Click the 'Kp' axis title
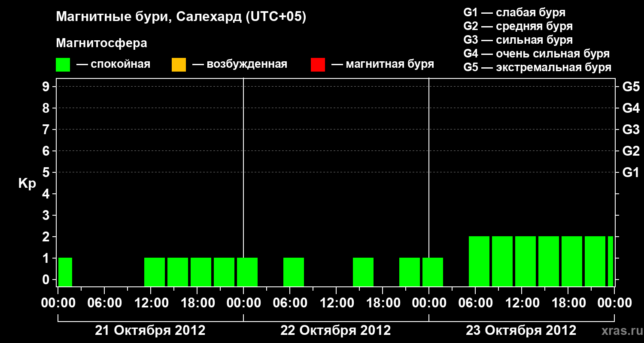This screenshot has height=343, width=644. tap(27, 184)
